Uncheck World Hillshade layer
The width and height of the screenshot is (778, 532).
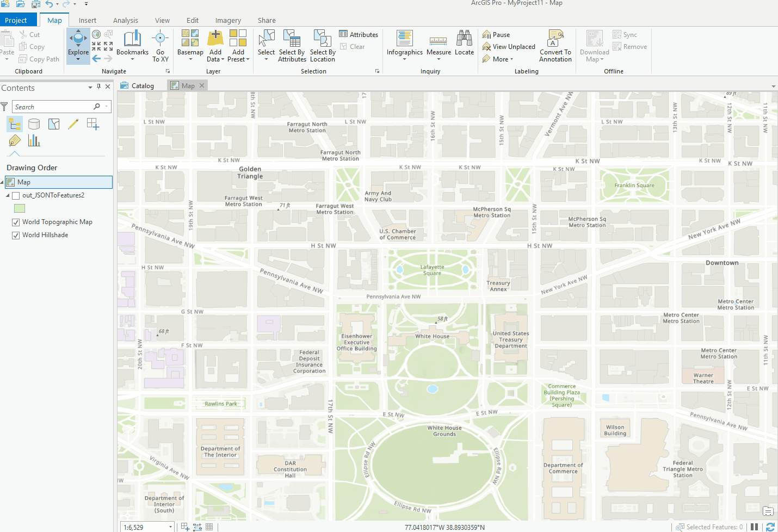[x=16, y=235]
